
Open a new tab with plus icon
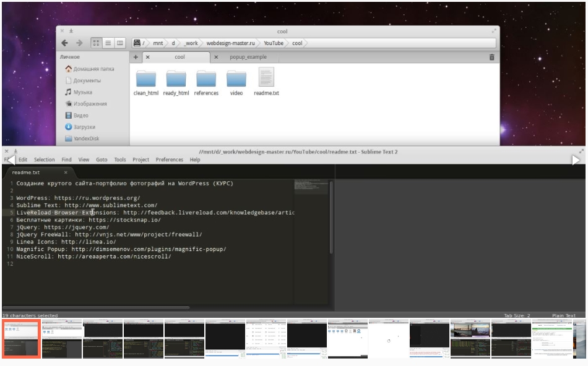click(x=136, y=57)
